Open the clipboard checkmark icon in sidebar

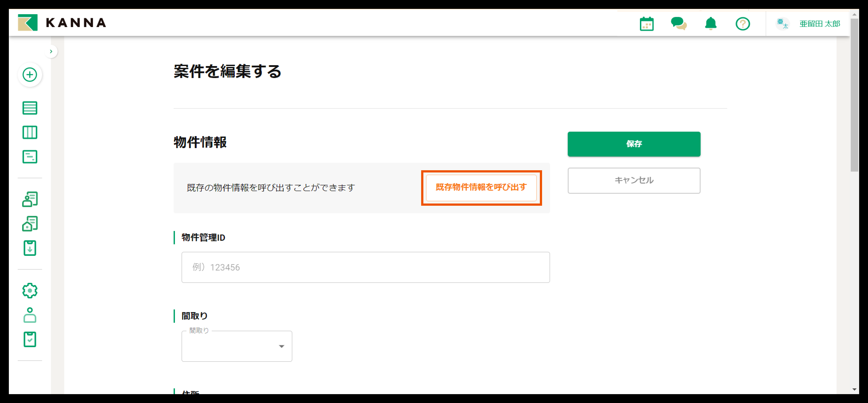click(30, 339)
